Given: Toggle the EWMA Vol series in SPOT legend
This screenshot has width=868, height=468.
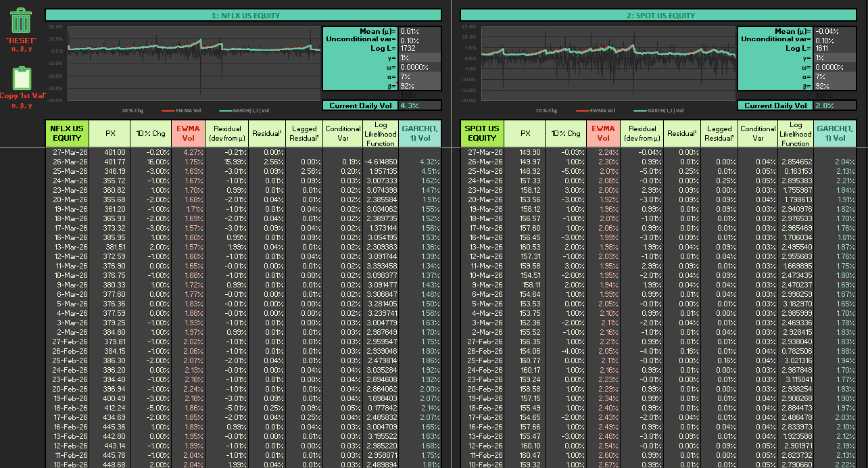Looking at the screenshot, I should 584,110.
